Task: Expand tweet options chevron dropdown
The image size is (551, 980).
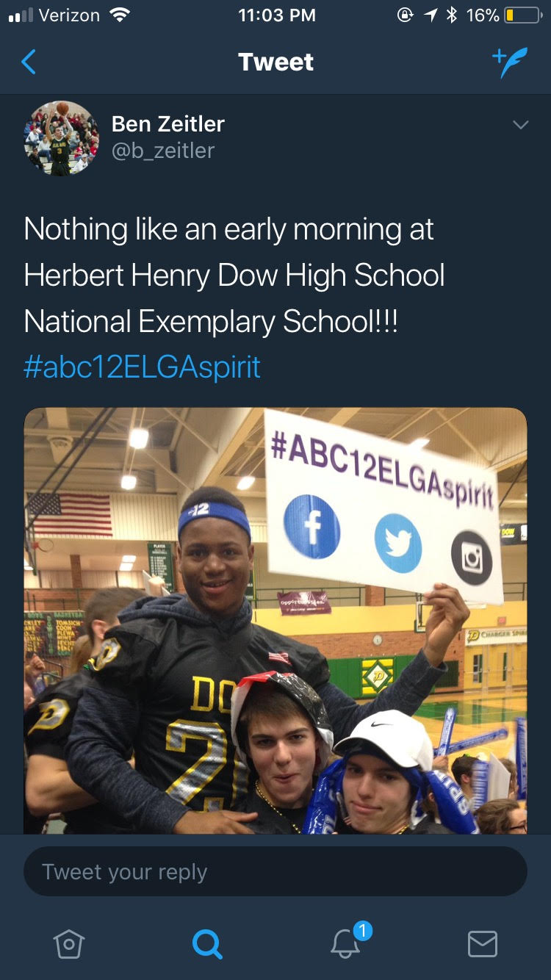Action: point(520,125)
